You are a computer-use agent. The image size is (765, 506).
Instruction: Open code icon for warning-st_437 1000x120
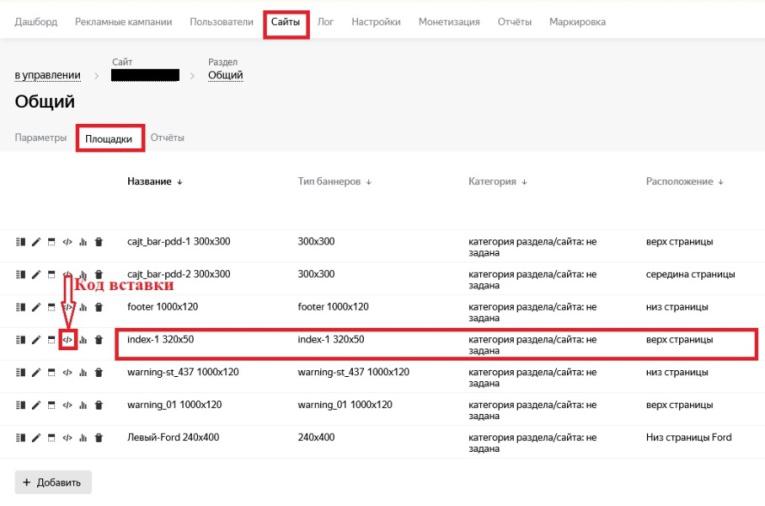click(67, 373)
